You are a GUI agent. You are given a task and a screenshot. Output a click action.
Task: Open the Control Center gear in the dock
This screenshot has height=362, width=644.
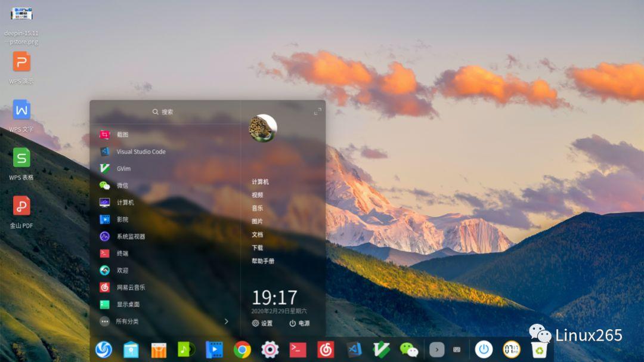(x=270, y=351)
